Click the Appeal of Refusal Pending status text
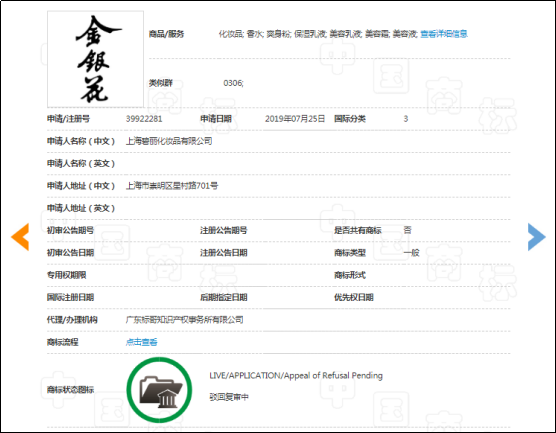This screenshot has width=556, height=433. pos(296,376)
